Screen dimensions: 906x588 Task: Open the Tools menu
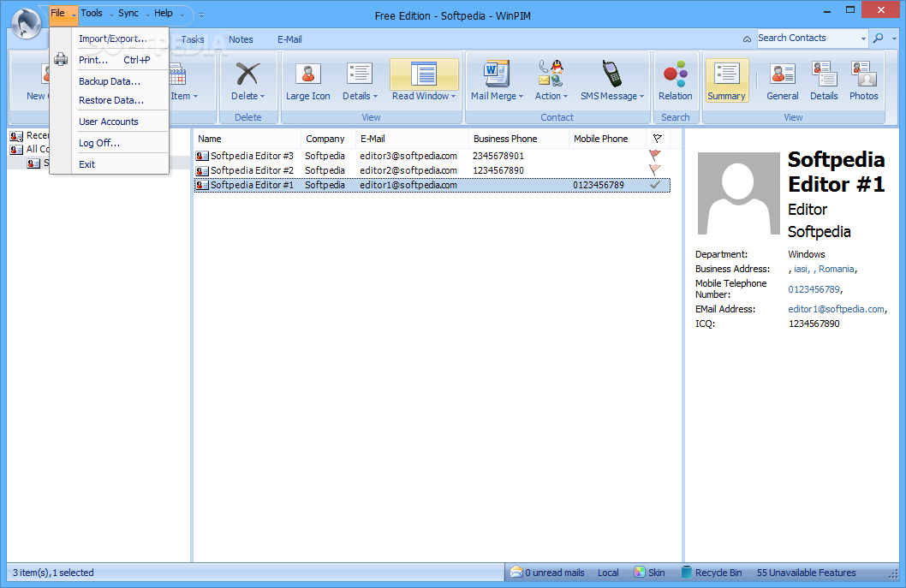[92, 13]
